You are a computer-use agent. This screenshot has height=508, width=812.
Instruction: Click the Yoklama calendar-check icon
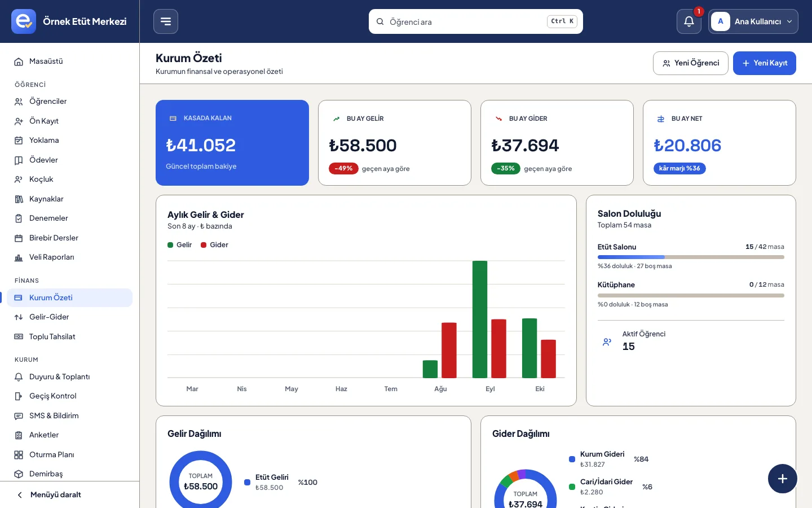click(x=19, y=141)
